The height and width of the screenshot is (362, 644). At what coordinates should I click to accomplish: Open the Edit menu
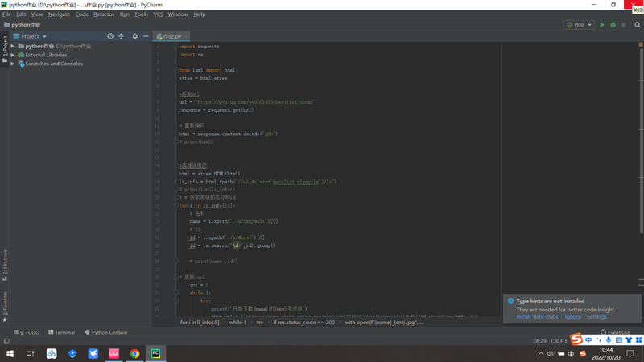(21, 14)
